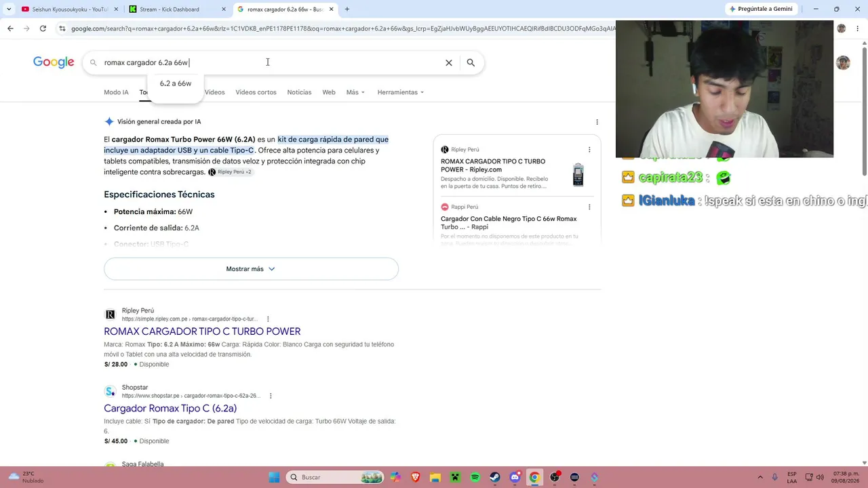868x488 pixels.
Task: Select the Videos search filter
Action: pos(214,92)
